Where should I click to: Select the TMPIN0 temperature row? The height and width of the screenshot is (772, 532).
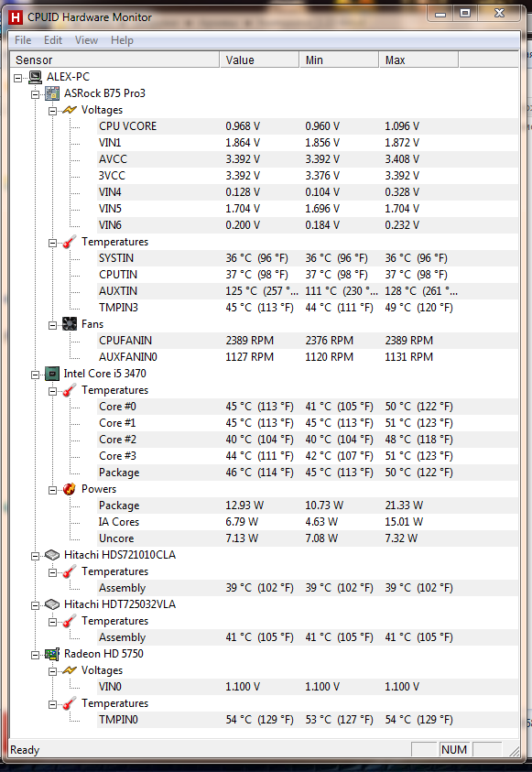point(308,720)
